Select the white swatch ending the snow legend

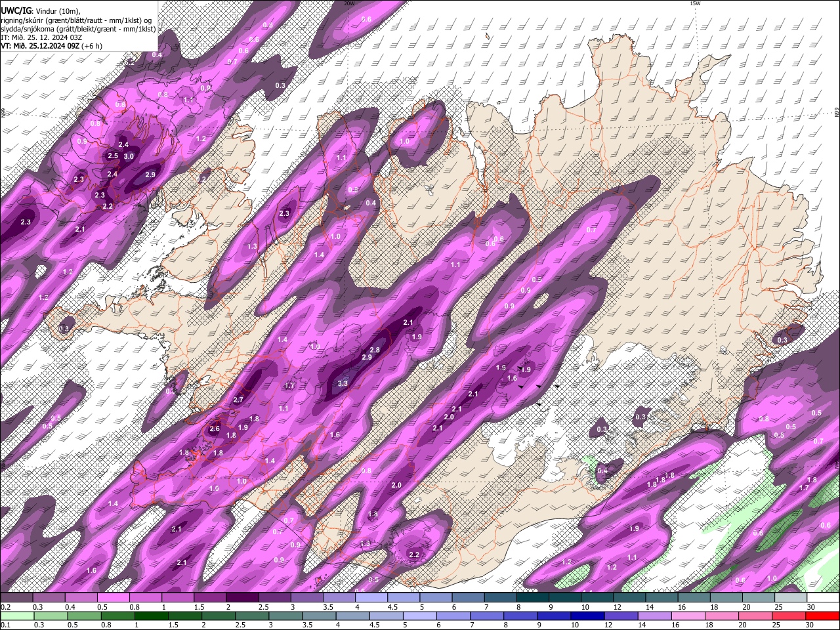pos(822,597)
